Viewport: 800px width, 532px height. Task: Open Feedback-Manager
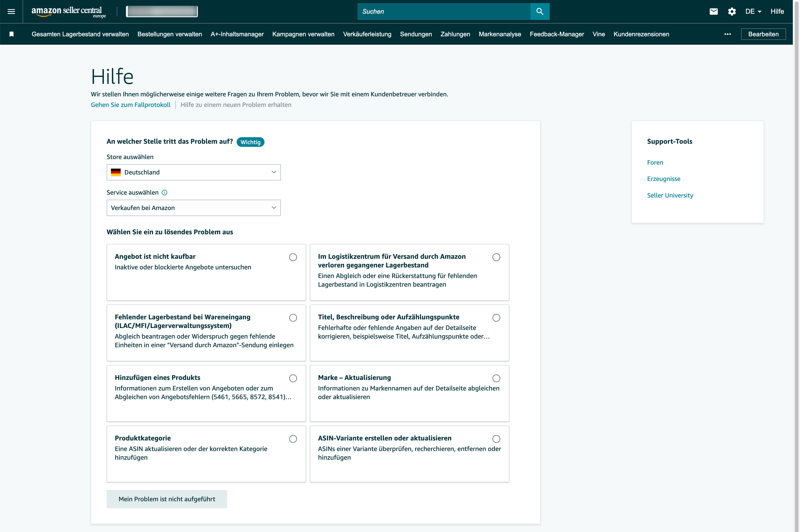[x=556, y=34]
